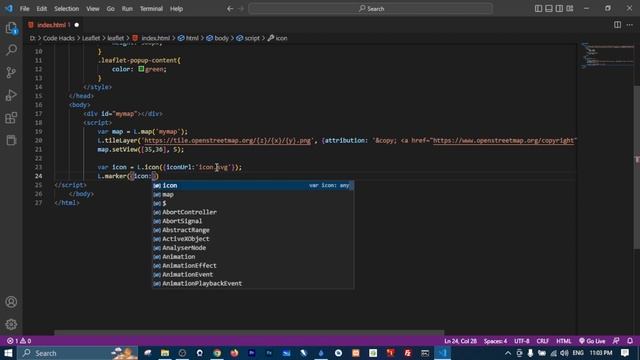This screenshot has height=360, width=640.
Task: Start server with Go Live
Action: click(x=592, y=341)
